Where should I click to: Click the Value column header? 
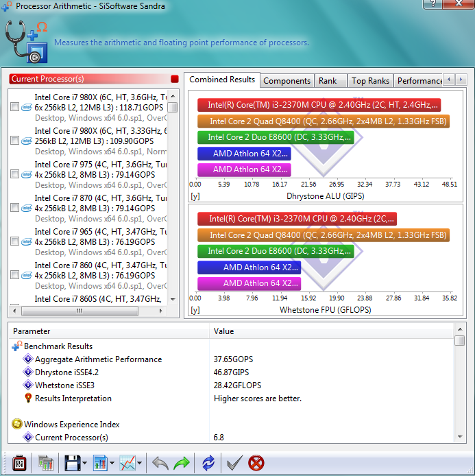pyautogui.click(x=331, y=331)
